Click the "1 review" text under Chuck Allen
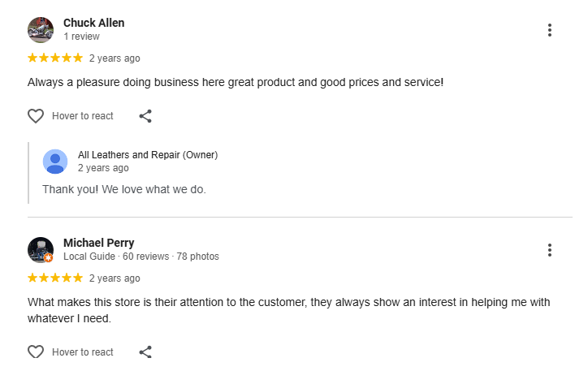Viewport: 588px width, 371px height. (x=81, y=37)
